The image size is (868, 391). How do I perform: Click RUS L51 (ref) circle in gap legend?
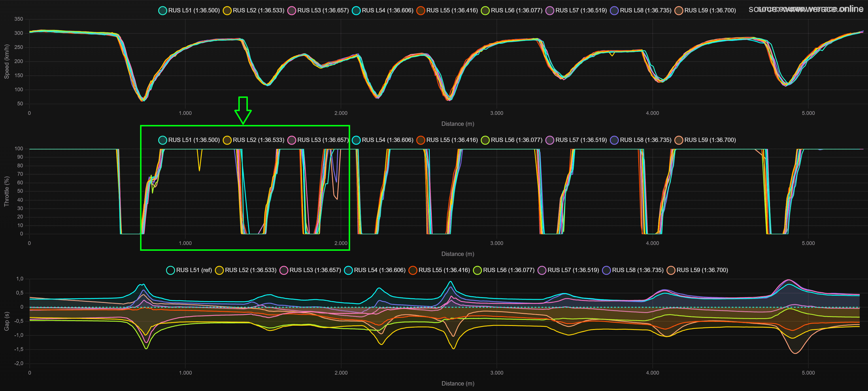click(171, 270)
